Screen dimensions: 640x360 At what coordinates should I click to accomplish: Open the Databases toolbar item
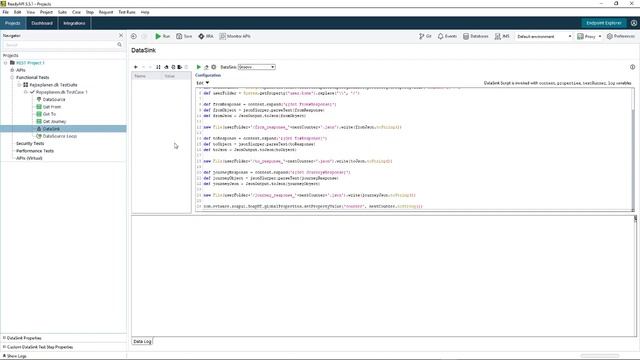tap(476, 36)
